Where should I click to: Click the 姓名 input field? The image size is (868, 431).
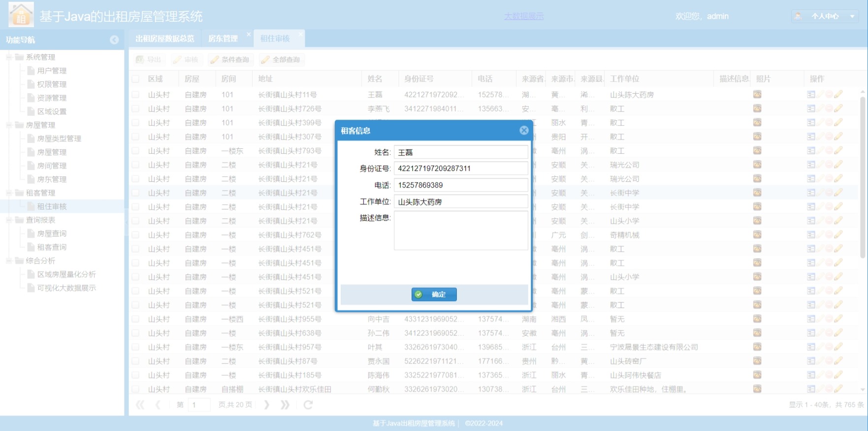point(461,152)
